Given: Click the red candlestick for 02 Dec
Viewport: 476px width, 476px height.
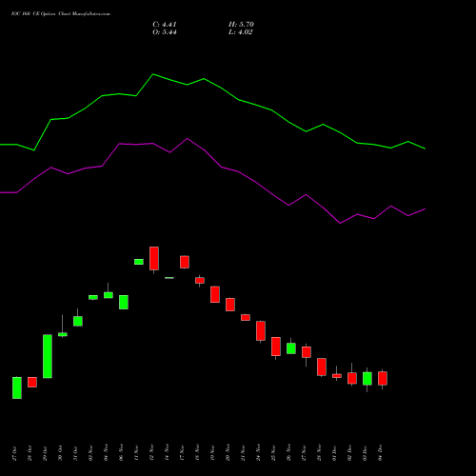Looking at the screenshot, I should pos(352,378).
